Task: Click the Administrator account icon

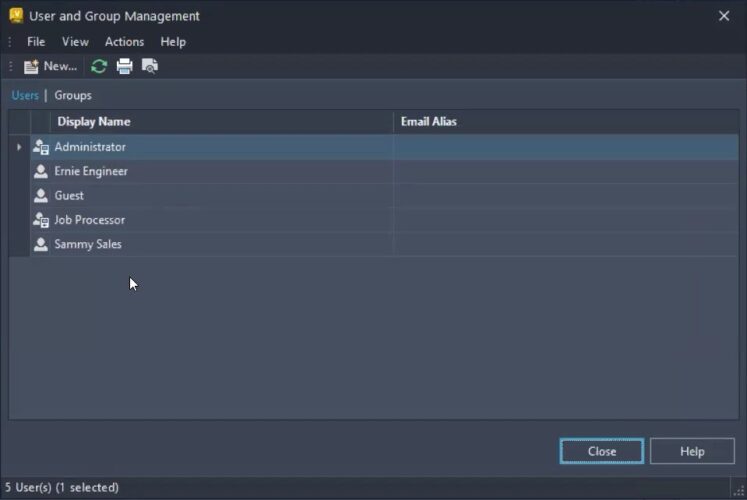Action: tap(41, 147)
